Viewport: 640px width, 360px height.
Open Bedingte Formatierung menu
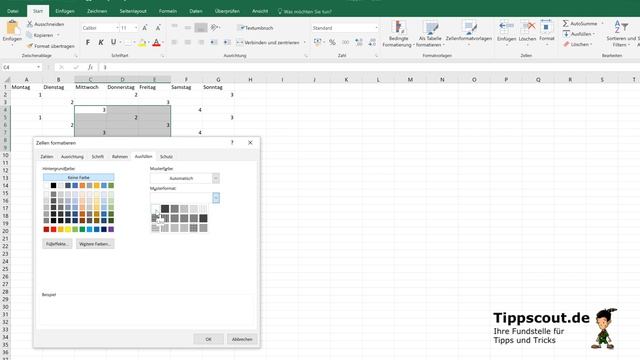(398, 34)
